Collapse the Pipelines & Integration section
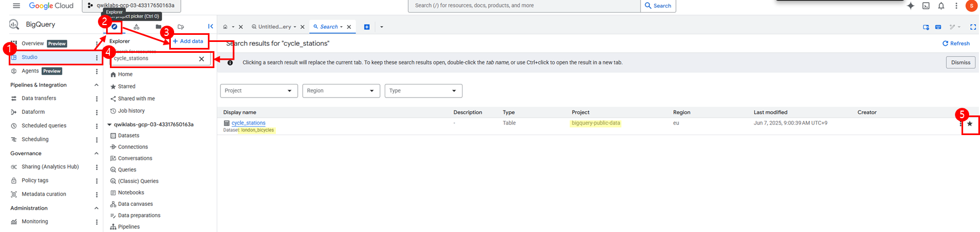The width and height of the screenshot is (980, 232). click(x=96, y=85)
